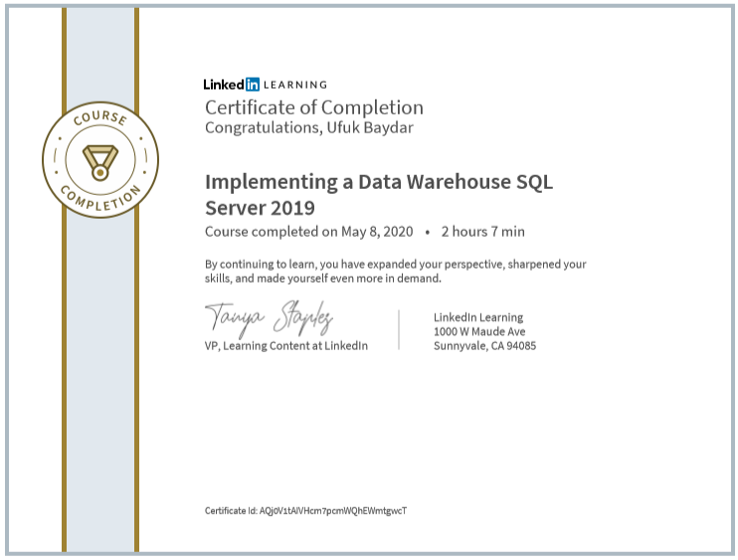Click the Tanya Staples signature
The image size is (738, 560).
tap(269, 318)
